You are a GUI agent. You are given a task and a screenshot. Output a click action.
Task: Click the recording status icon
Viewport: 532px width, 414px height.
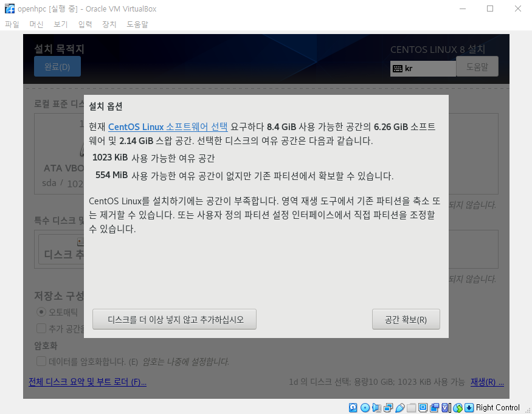click(434, 407)
